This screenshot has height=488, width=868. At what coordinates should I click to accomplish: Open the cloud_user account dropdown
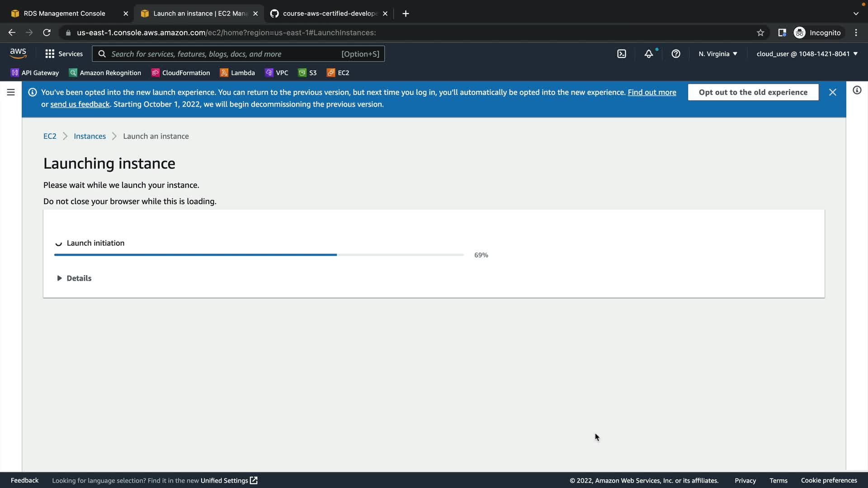tap(807, 54)
